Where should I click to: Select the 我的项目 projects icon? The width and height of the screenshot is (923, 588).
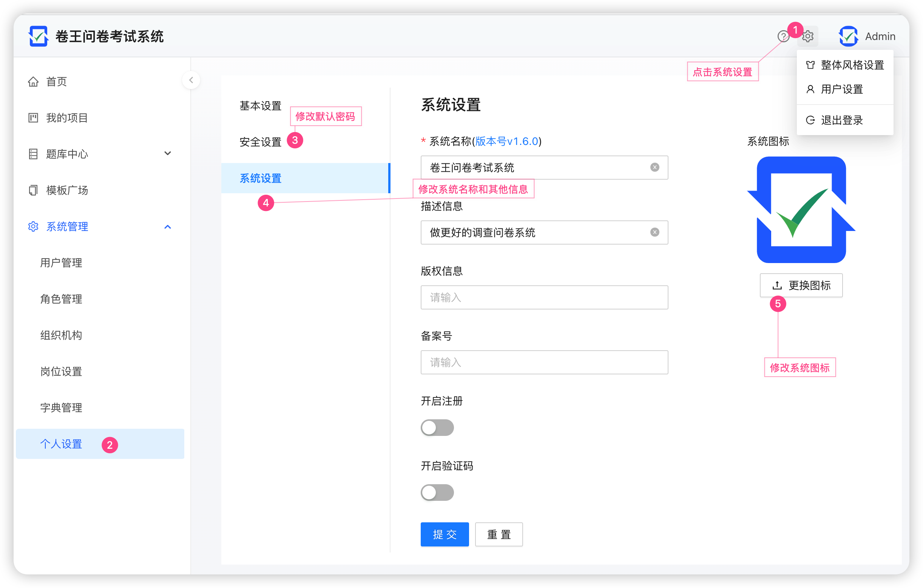[x=33, y=118]
